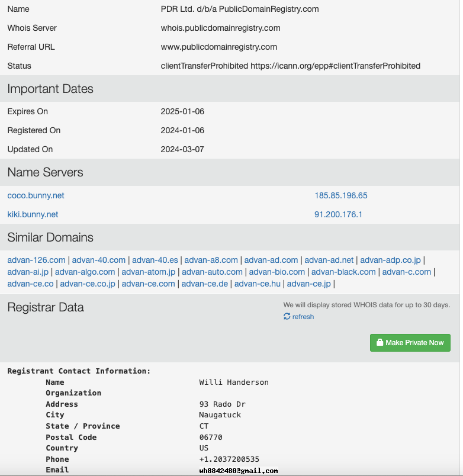Click the Name Servers section heading
This screenshot has width=463, height=476.
tap(45, 172)
